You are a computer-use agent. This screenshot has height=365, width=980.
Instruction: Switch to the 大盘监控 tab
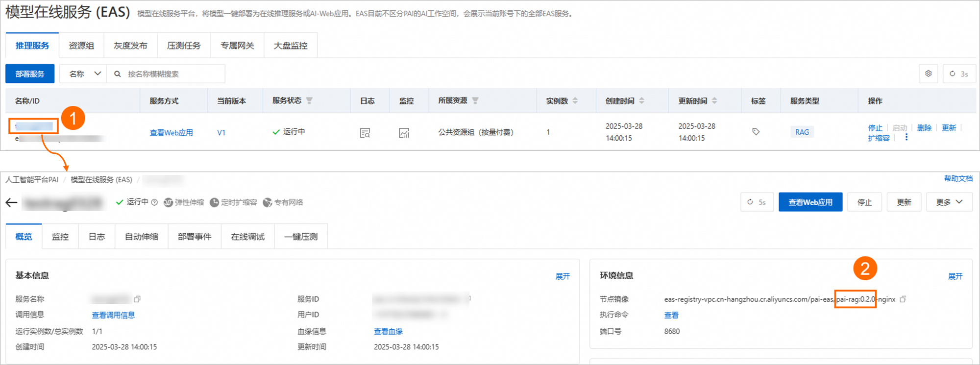tap(291, 46)
